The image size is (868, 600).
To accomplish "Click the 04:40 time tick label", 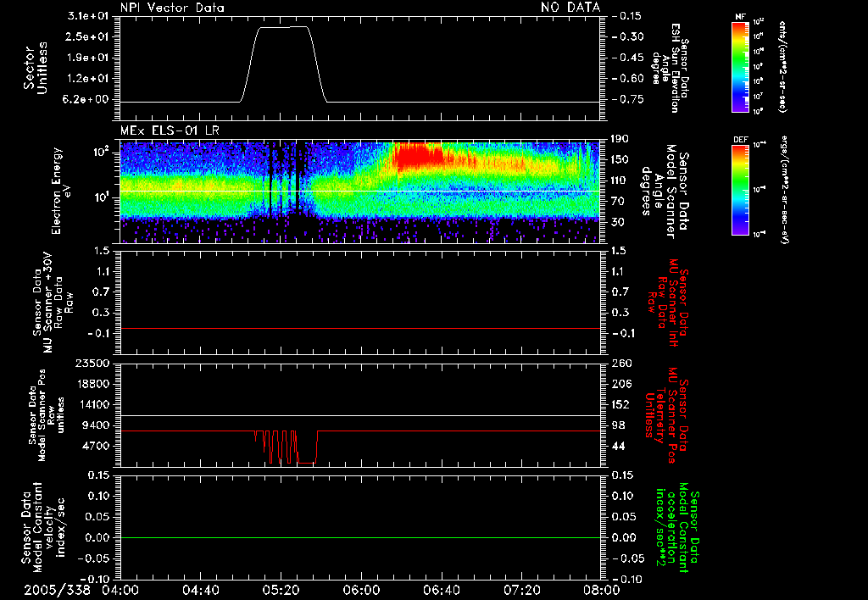I will (x=200, y=590).
